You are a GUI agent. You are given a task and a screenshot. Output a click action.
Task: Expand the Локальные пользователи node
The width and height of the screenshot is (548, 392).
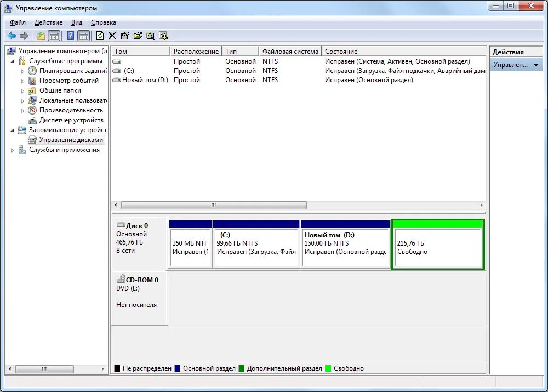(22, 101)
